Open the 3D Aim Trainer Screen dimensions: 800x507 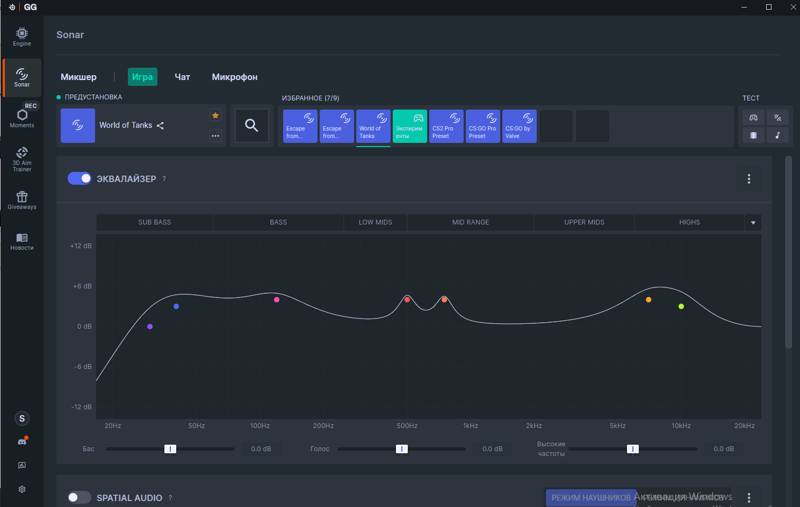tap(22, 159)
